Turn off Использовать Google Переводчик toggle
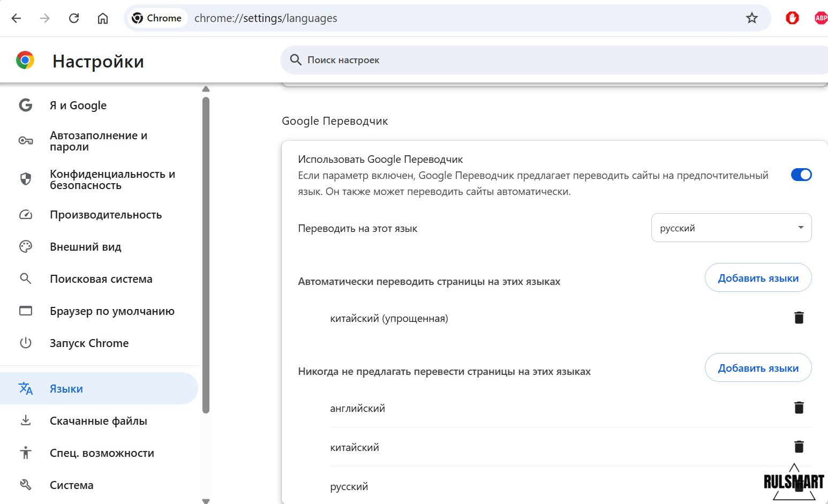 click(801, 175)
